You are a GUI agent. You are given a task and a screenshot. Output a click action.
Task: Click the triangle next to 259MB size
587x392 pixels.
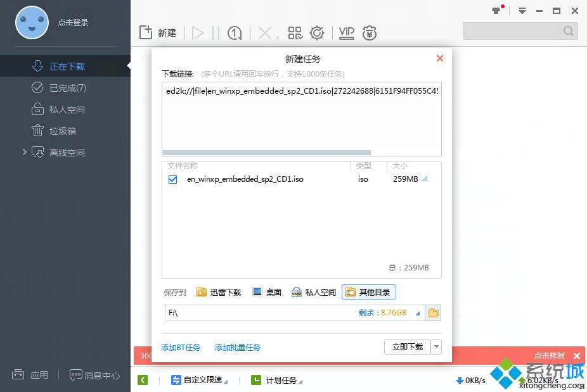(x=425, y=179)
